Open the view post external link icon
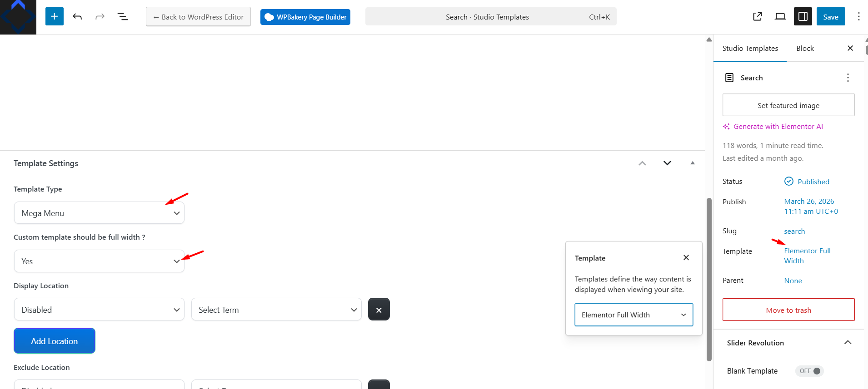Screen dimensions: 868x389 pos(757,17)
